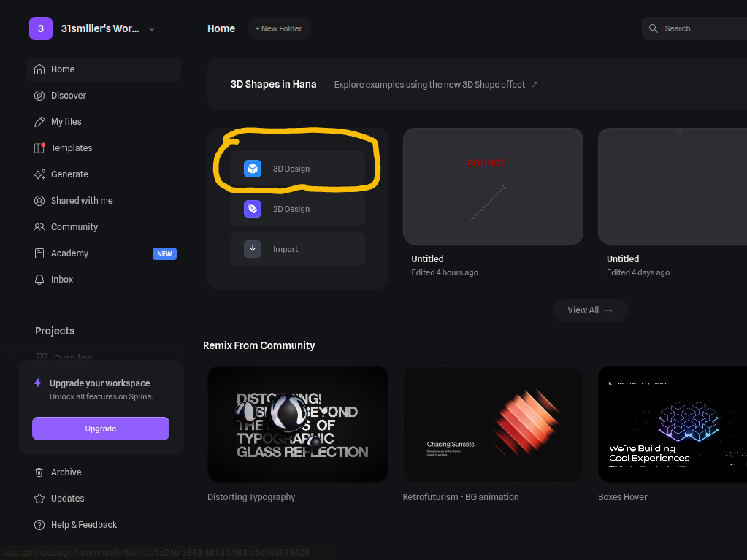Viewport: 747px width, 560px height.
Task: Click the arrow icon in View All
Action: pos(608,310)
